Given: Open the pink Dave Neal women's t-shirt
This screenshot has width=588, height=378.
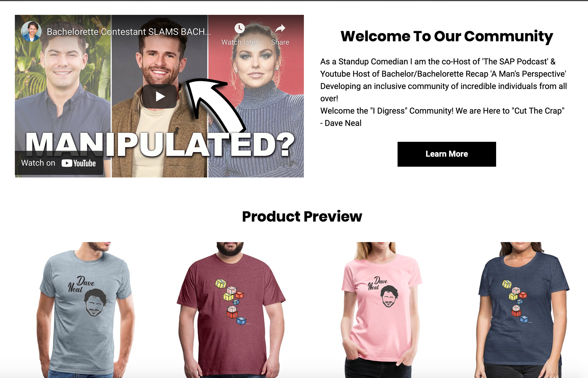Looking at the screenshot, I should coord(381,310).
